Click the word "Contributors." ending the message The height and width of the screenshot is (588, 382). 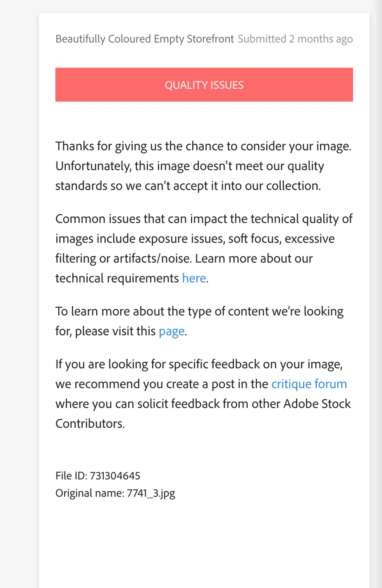90,424
